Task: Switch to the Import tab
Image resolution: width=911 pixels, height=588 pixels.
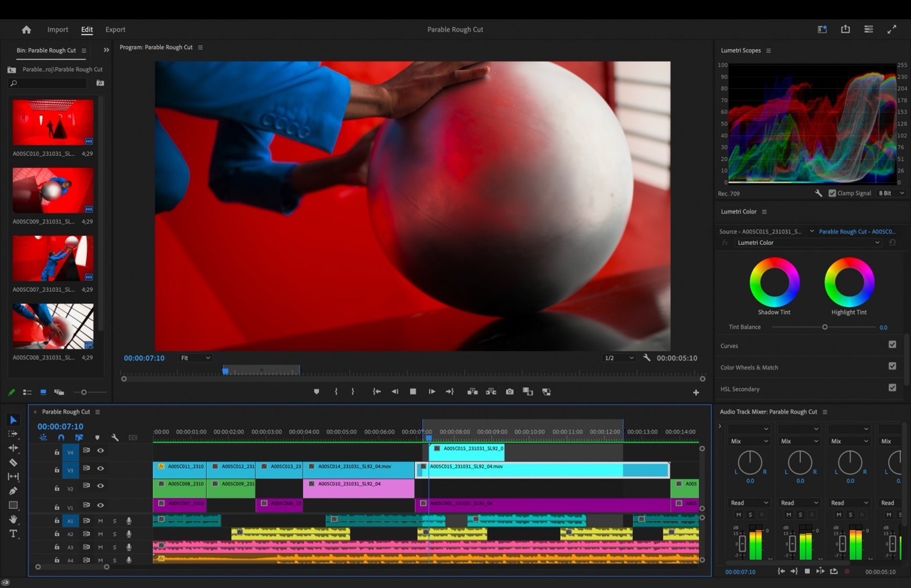Action: [58, 30]
